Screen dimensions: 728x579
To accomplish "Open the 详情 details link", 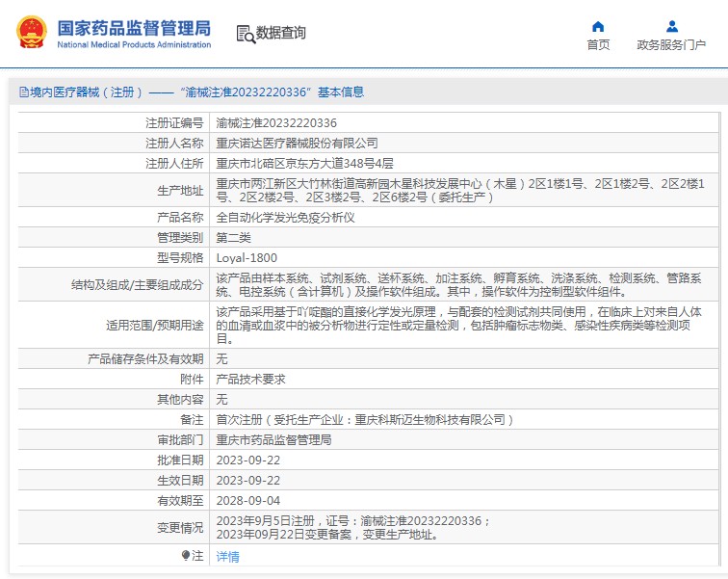I will tap(227, 556).
